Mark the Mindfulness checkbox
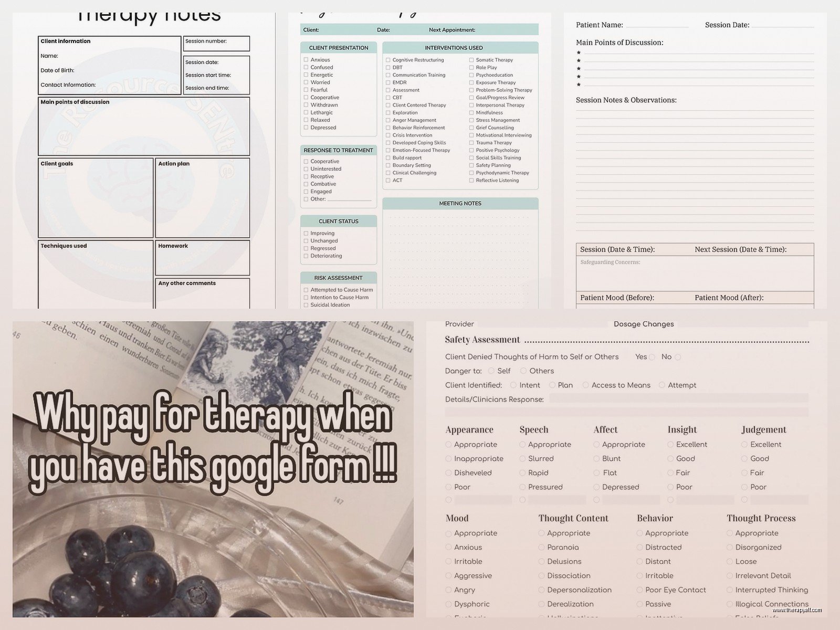This screenshot has height=630, width=840. (471, 112)
